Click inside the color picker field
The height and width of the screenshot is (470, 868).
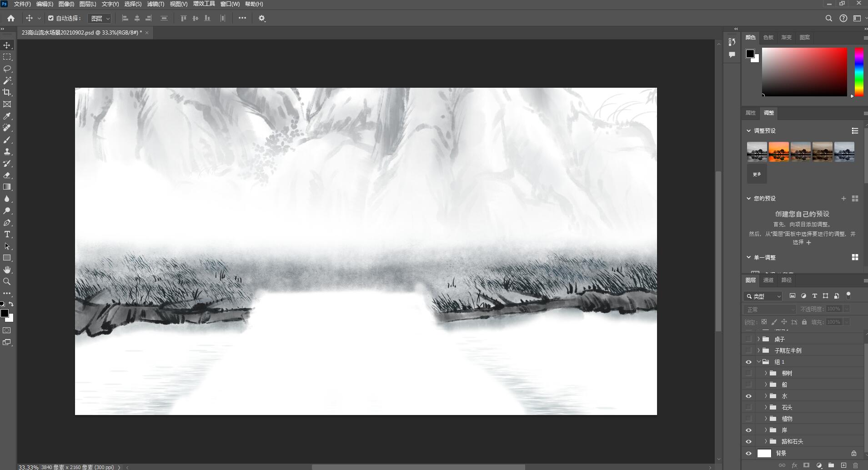tap(804, 72)
